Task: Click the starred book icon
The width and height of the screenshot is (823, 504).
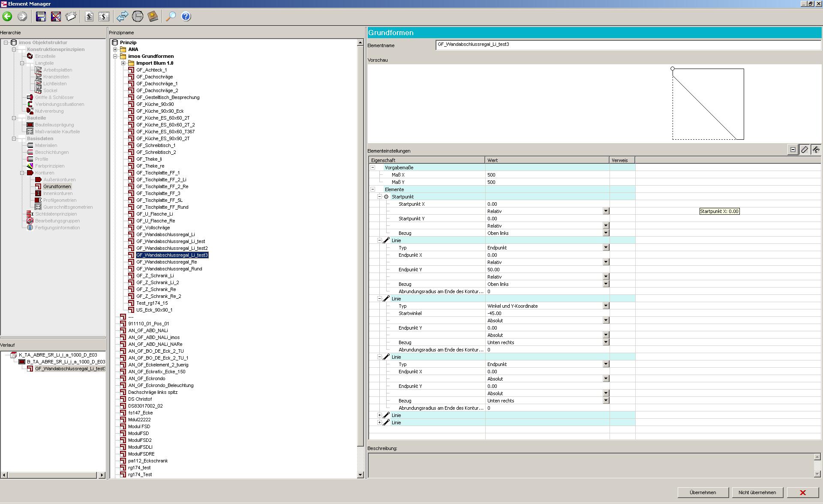Action: coord(153,17)
